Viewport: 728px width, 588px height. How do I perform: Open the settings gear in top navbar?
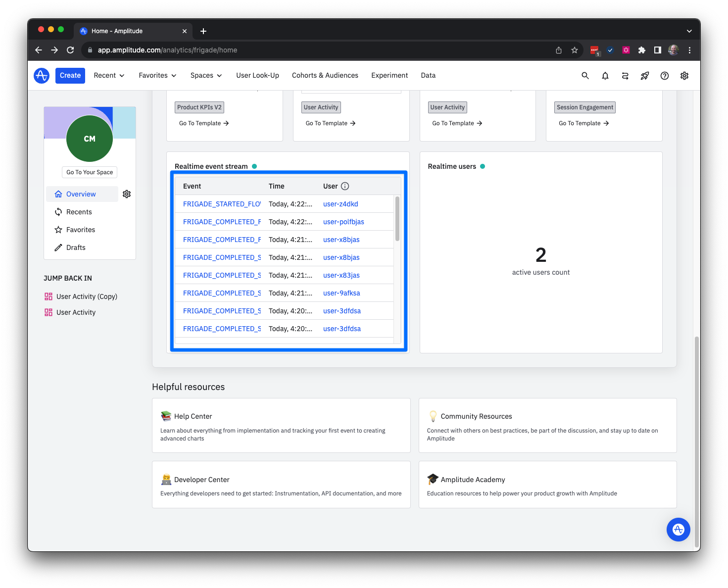(684, 76)
